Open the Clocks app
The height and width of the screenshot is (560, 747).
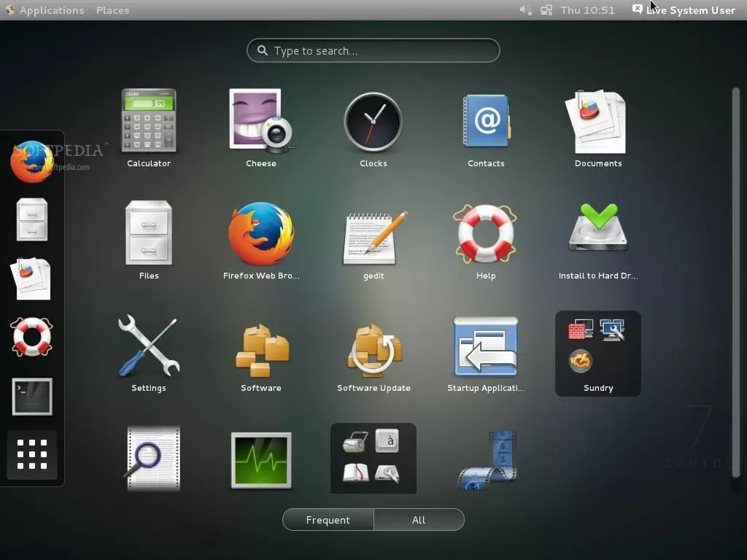(x=373, y=120)
